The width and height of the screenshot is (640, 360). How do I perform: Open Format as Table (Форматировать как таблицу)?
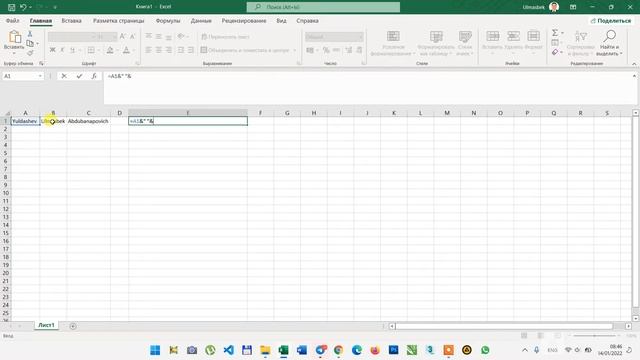coord(436,43)
